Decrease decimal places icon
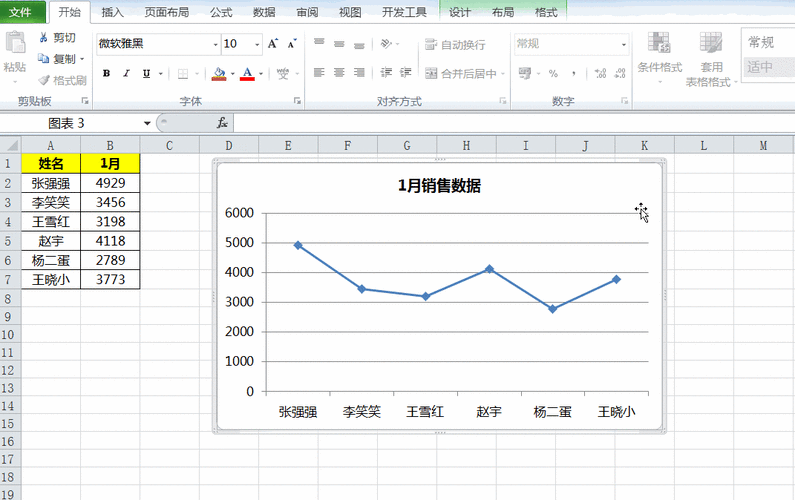The width and height of the screenshot is (795, 500). [x=620, y=74]
